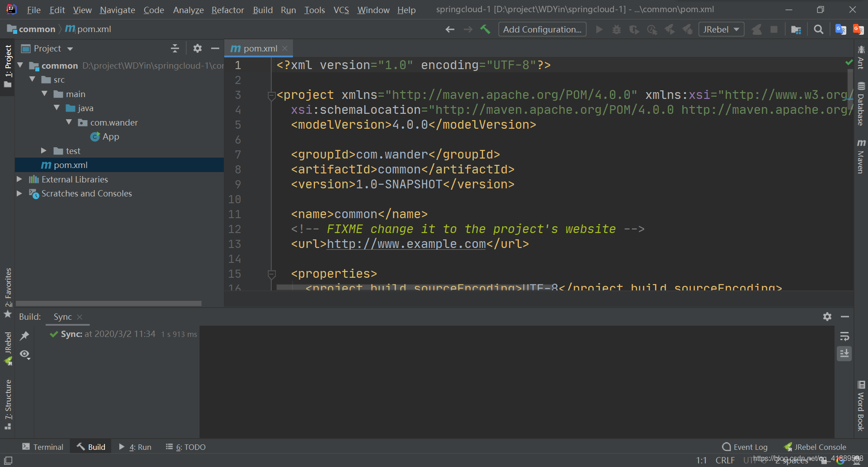Collapse the com.wander package
The width and height of the screenshot is (868, 467).
coord(69,122)
